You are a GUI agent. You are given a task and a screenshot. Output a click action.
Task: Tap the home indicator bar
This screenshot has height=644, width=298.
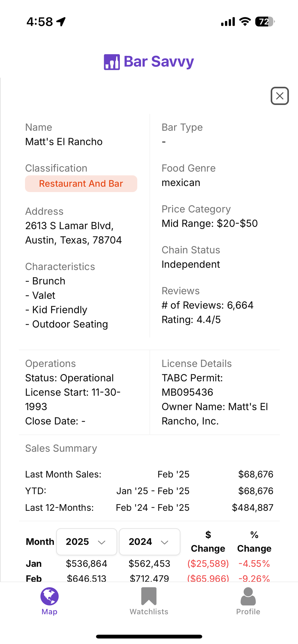click(x=149, y=636)
